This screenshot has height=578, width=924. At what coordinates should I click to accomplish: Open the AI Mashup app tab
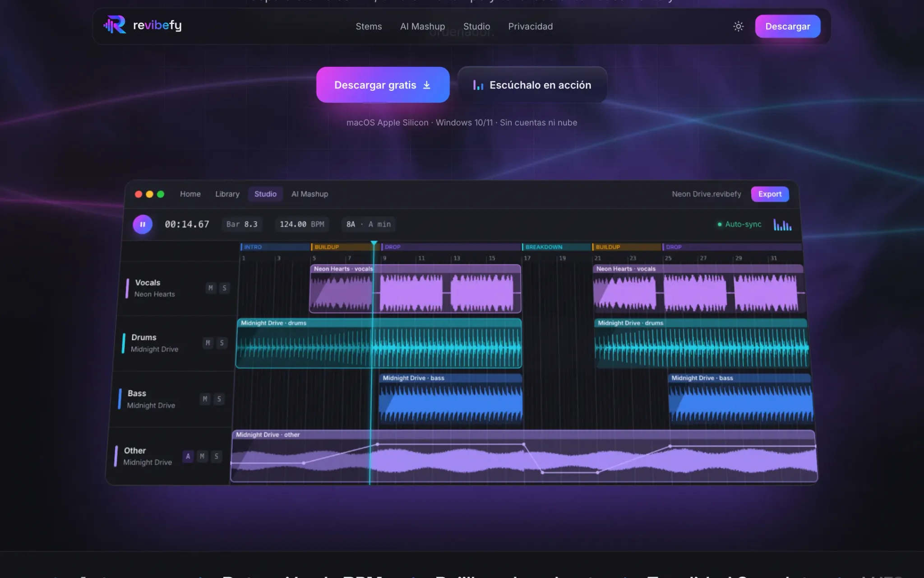(310, 194)
